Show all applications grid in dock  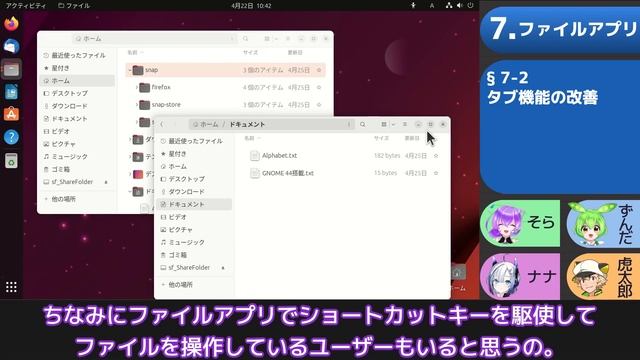click(x=11, y=287)
